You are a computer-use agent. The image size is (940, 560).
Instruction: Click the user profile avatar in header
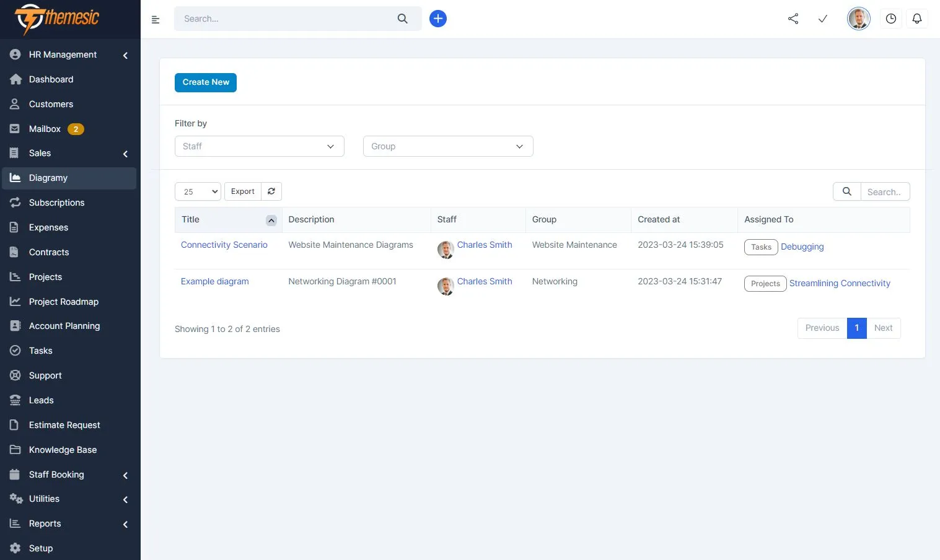point(858,19)
